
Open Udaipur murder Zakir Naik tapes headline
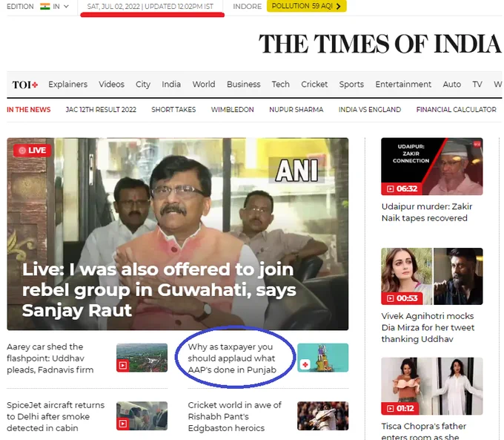[426, 212]
